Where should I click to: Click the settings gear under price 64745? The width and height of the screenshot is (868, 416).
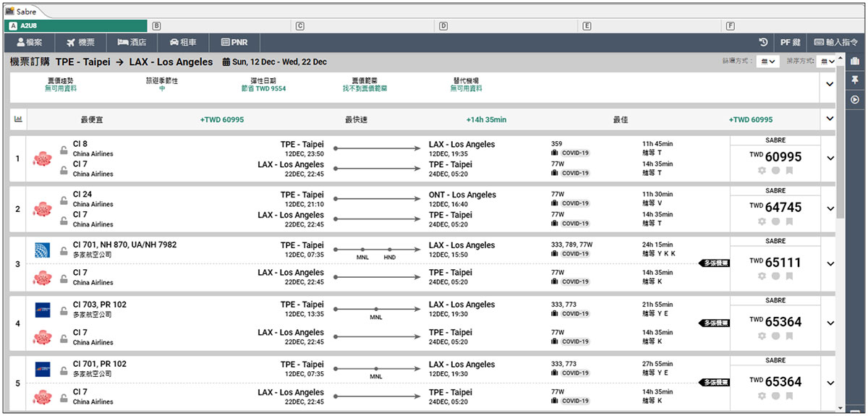[761, 221]
